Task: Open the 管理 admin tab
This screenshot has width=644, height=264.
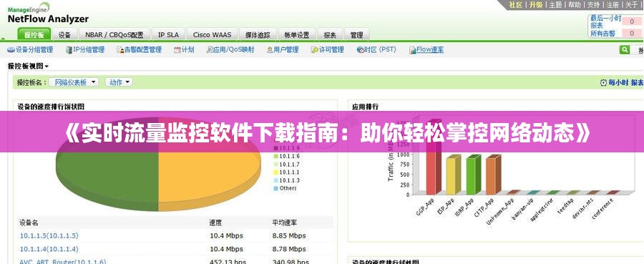Action: [356, 35]
